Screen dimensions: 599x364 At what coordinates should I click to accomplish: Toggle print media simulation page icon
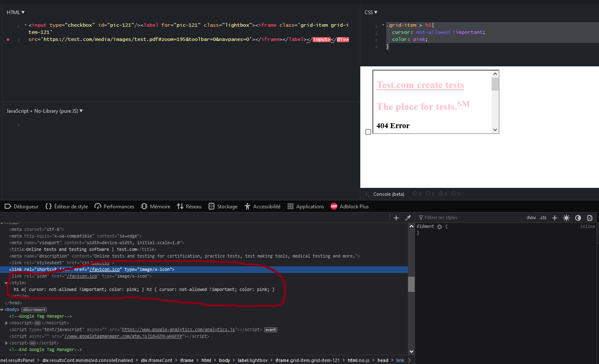pos(590,217)
